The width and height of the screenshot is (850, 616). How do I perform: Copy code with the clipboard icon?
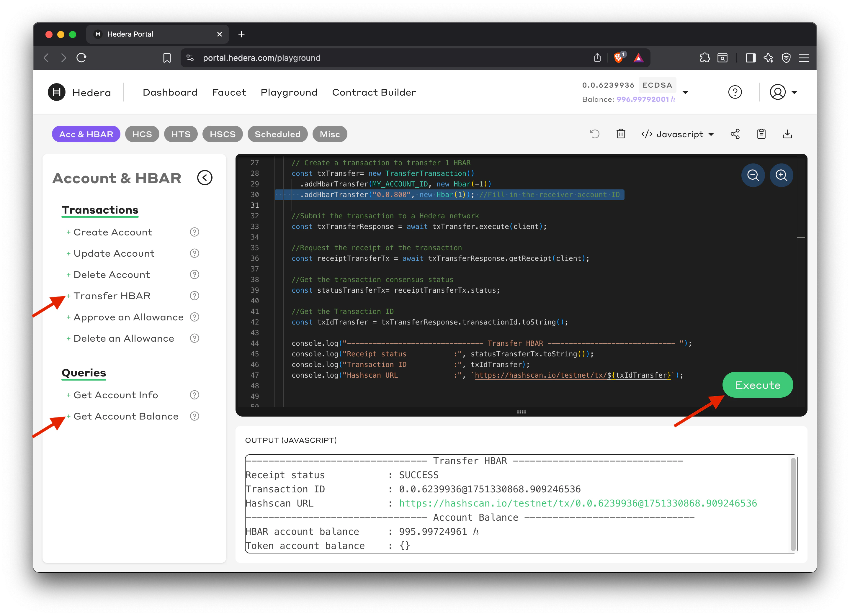761,134
